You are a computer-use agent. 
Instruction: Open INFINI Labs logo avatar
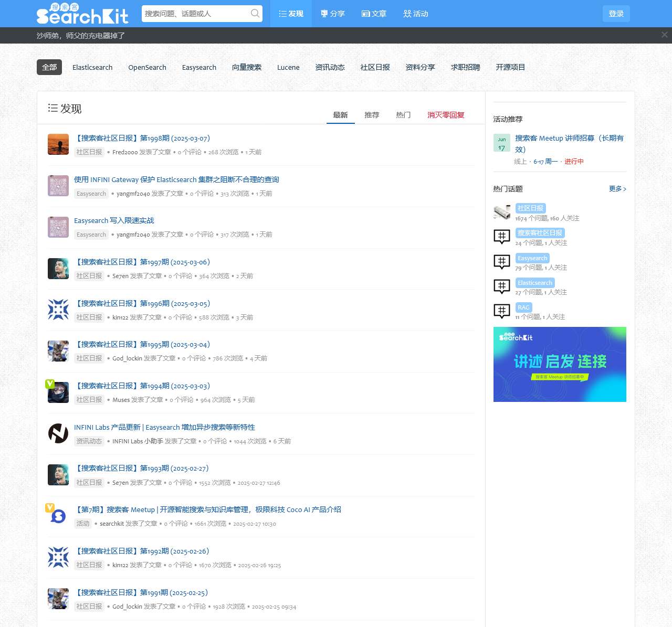tap(58, 433)
